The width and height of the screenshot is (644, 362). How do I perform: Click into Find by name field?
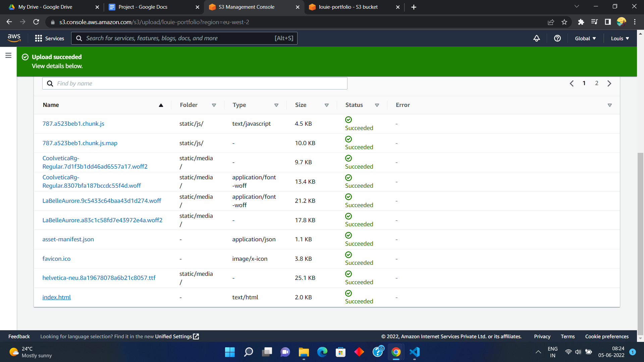click(195, 83)
